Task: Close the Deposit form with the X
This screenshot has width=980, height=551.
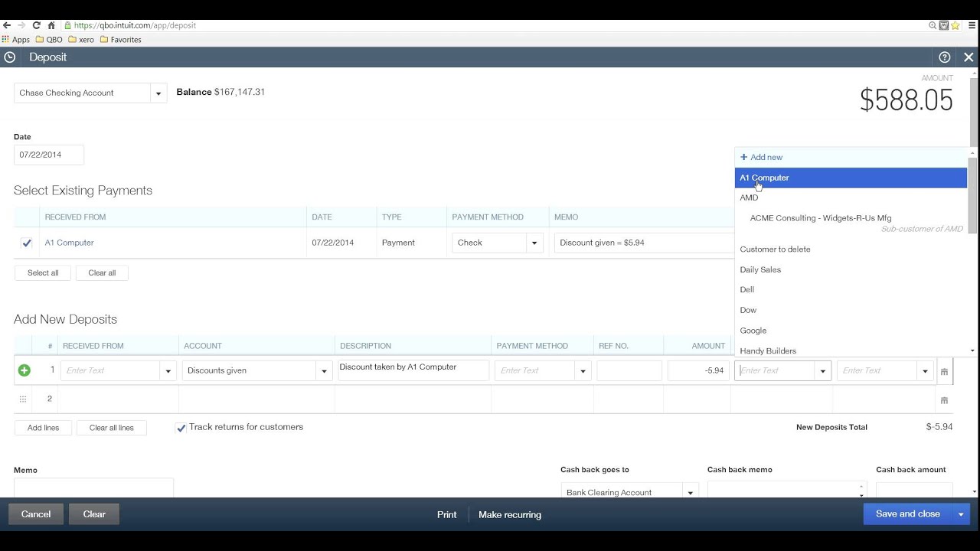Action: (969, 57)
